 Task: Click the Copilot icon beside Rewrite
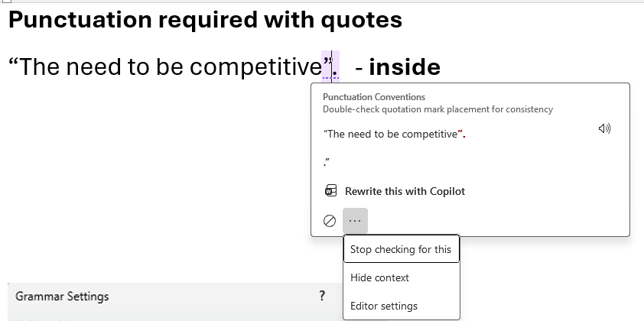[x=330, y=191]
